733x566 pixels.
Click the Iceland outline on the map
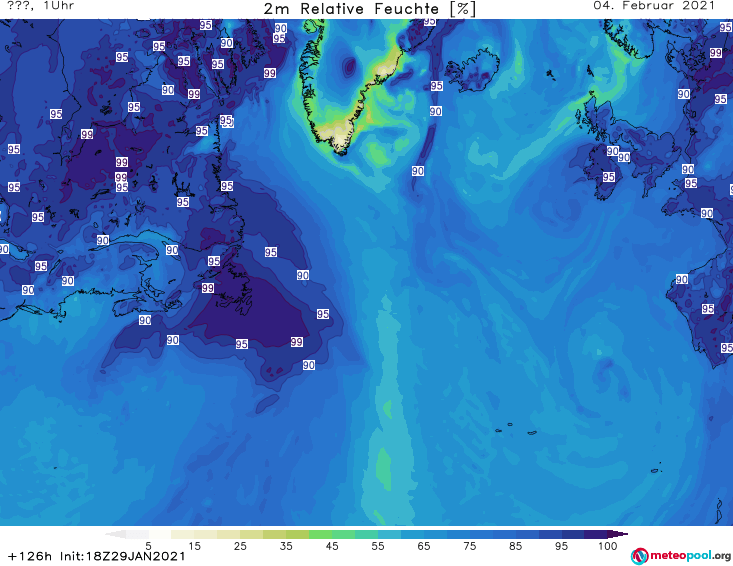tap(472, 70)
